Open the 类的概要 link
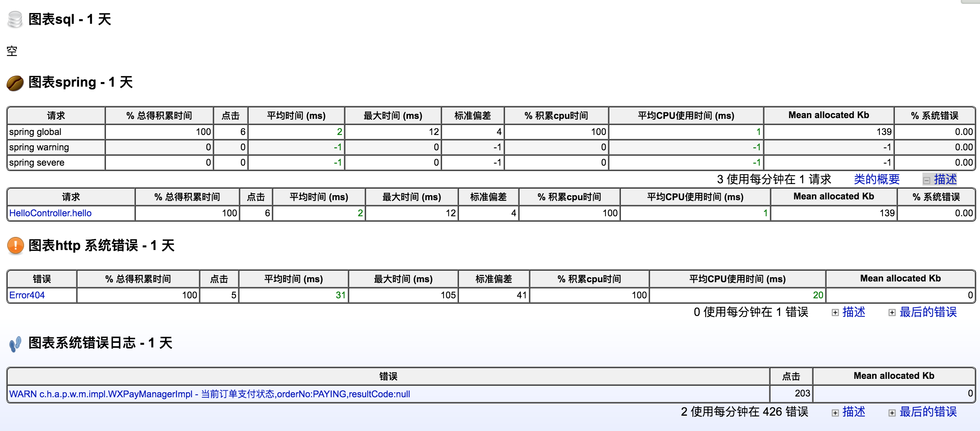Image resolution: width=980 pixels, height=431 pixels. point(877,179)
